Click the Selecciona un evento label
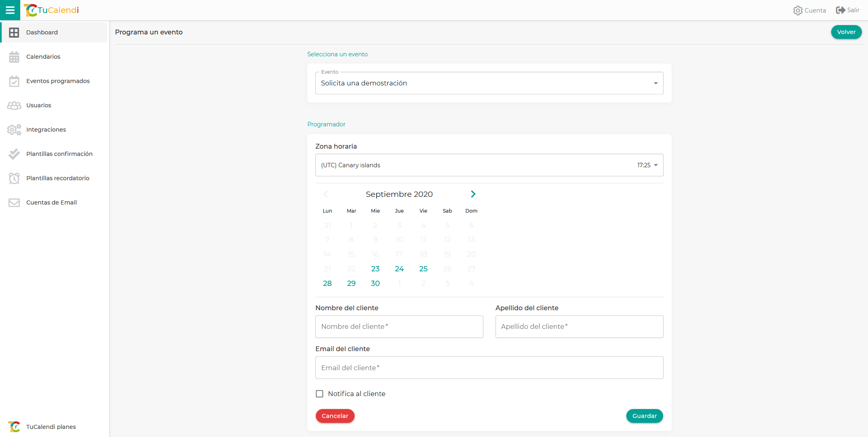This screenshot has height=437, width=868. pyautogui.click(x=337, y=54)
